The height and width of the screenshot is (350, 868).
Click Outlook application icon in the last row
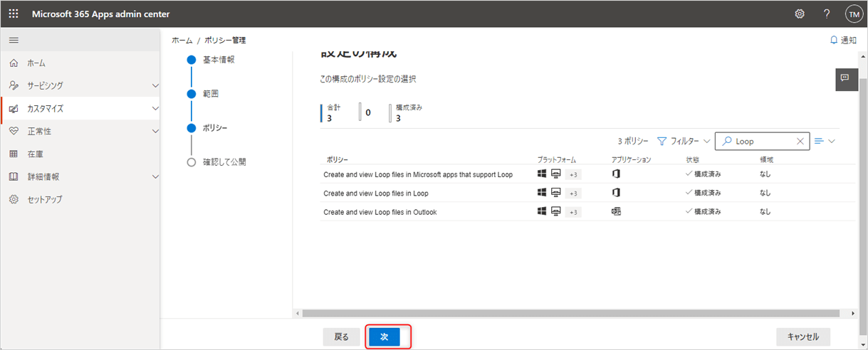point(616,211)
